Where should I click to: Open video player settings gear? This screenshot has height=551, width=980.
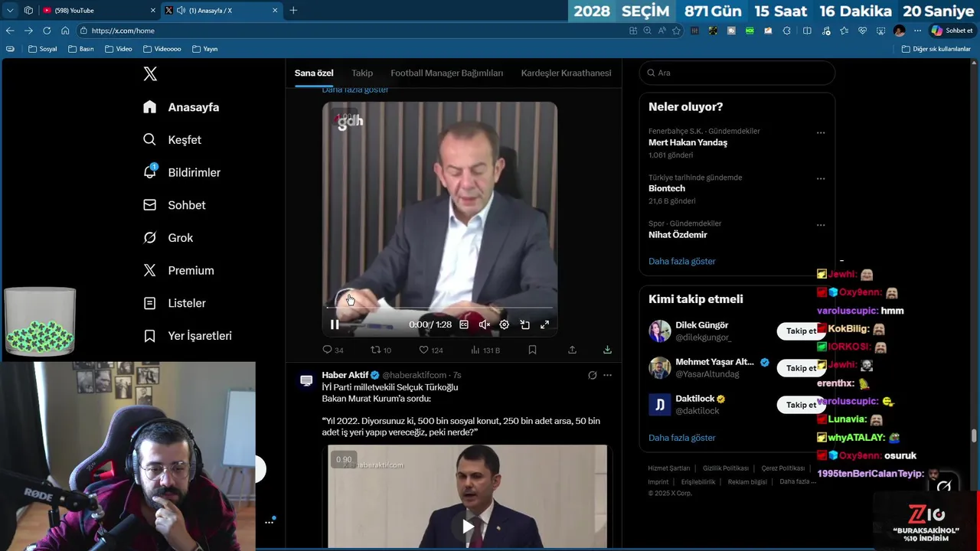tap(504, 324)
